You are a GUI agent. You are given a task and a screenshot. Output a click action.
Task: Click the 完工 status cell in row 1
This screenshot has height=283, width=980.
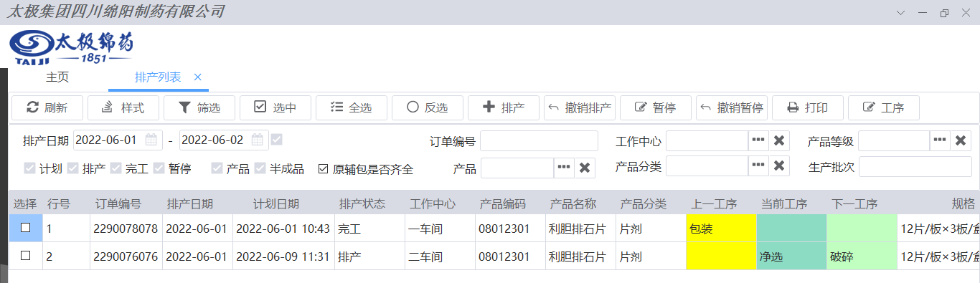coord(369,229)
